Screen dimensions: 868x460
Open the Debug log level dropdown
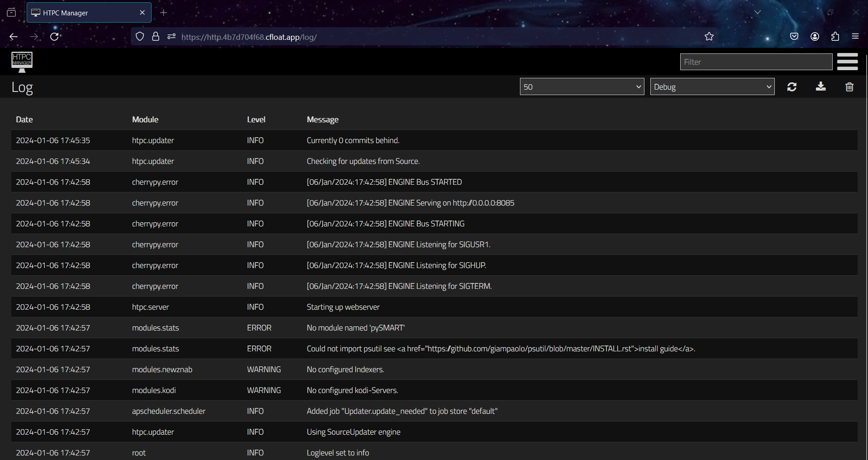[712, 86]
